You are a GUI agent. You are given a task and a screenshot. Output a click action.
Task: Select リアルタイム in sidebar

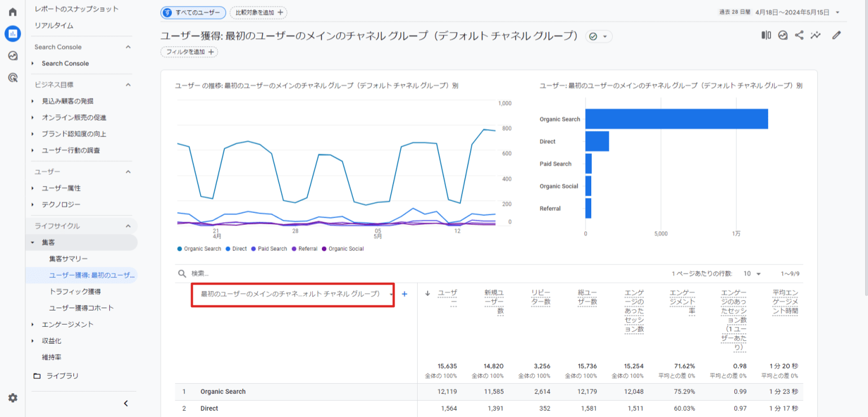pos(54,25)
